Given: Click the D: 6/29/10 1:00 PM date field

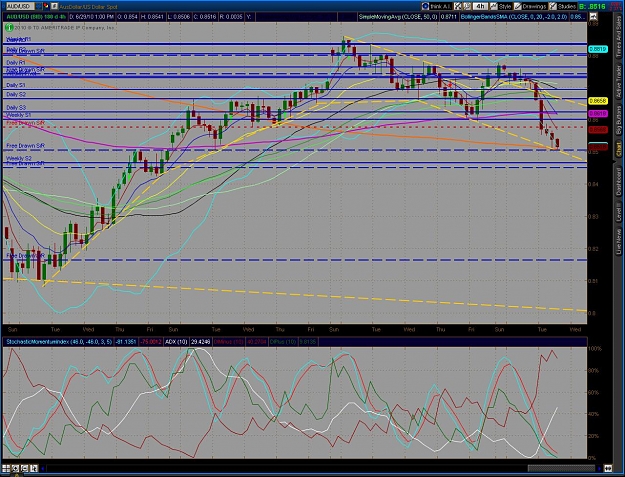Looking at the screenshot, I should coord(91,17).
